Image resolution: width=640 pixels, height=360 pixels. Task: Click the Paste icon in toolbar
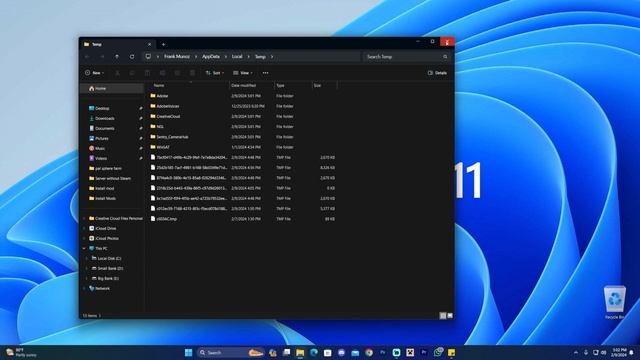(147, 73)
